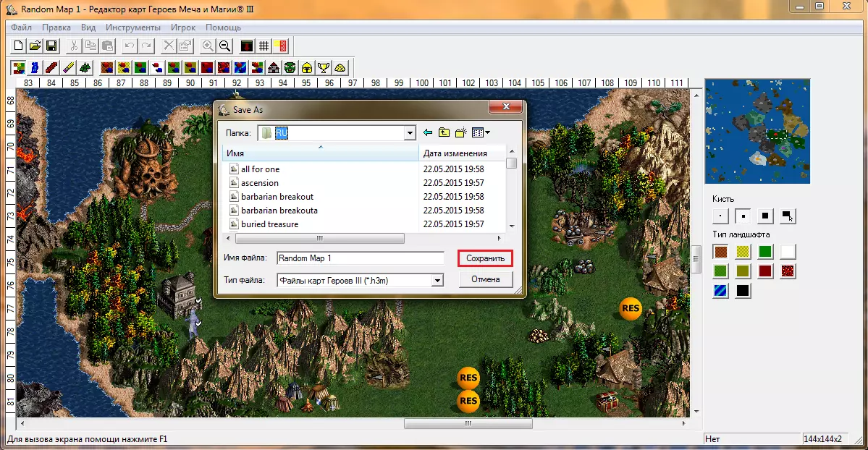Select the file 'all for one'
Image resolution: width=868 pixels, height=450 pixels.
pos(260,169)
